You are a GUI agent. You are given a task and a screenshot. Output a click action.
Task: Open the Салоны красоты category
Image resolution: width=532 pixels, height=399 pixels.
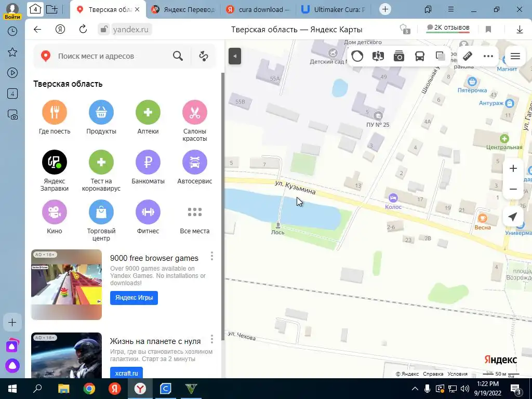click(x=195, y=121)
